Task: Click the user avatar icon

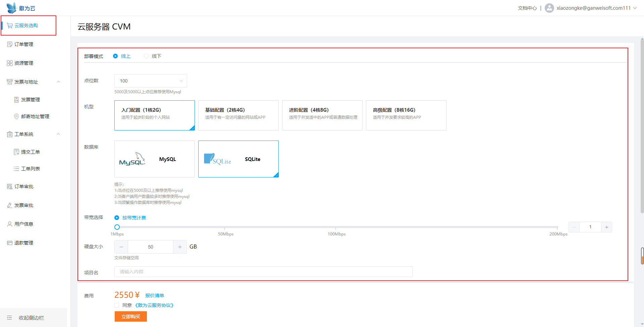Action: click(x=549, y=8)
